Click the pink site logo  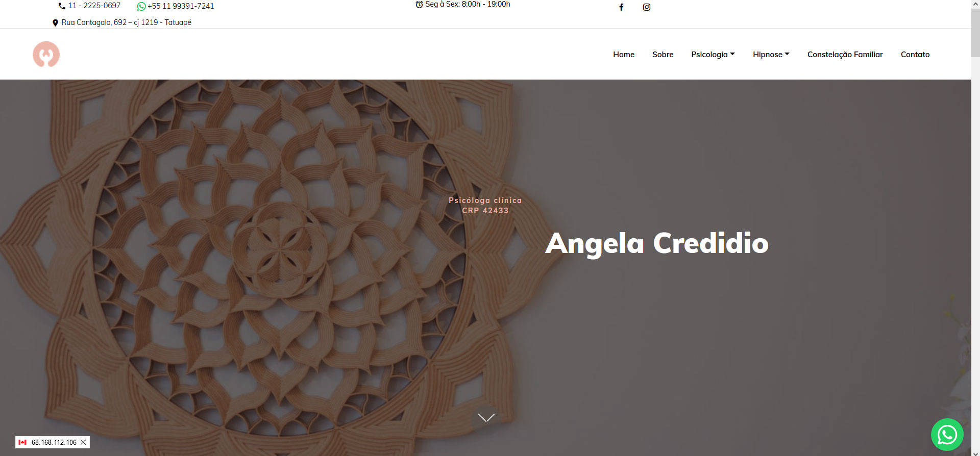coord(46,54)
